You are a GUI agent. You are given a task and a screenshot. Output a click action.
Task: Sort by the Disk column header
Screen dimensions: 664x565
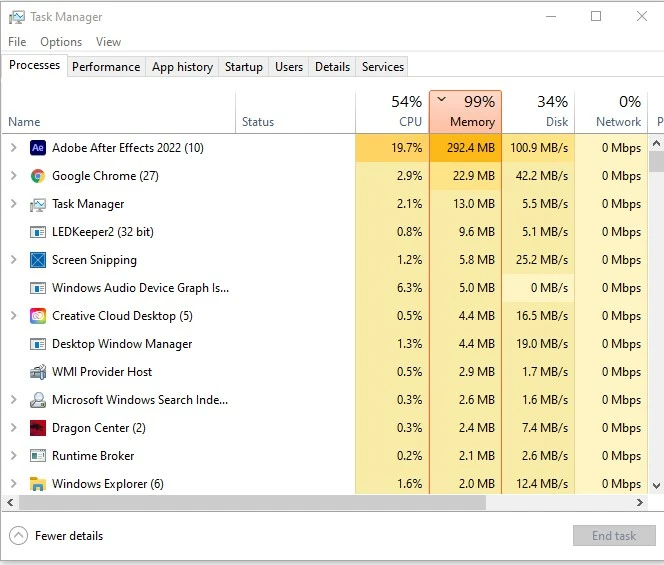point(538,112)
